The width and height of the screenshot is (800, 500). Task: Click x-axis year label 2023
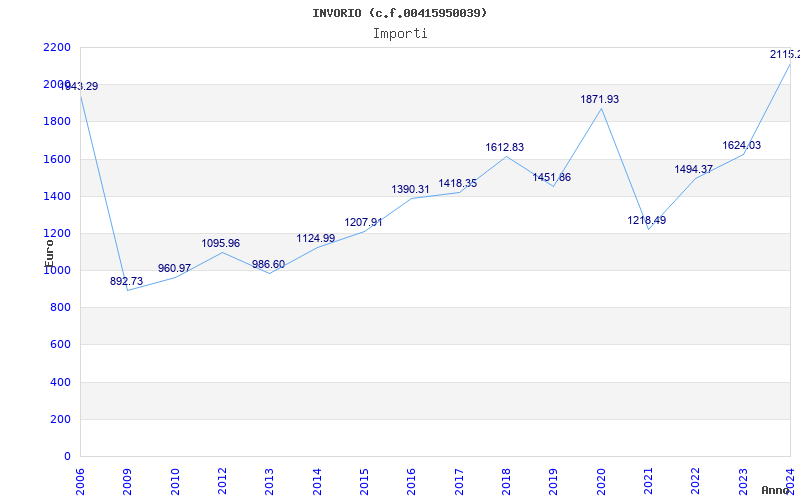point(743,482)
